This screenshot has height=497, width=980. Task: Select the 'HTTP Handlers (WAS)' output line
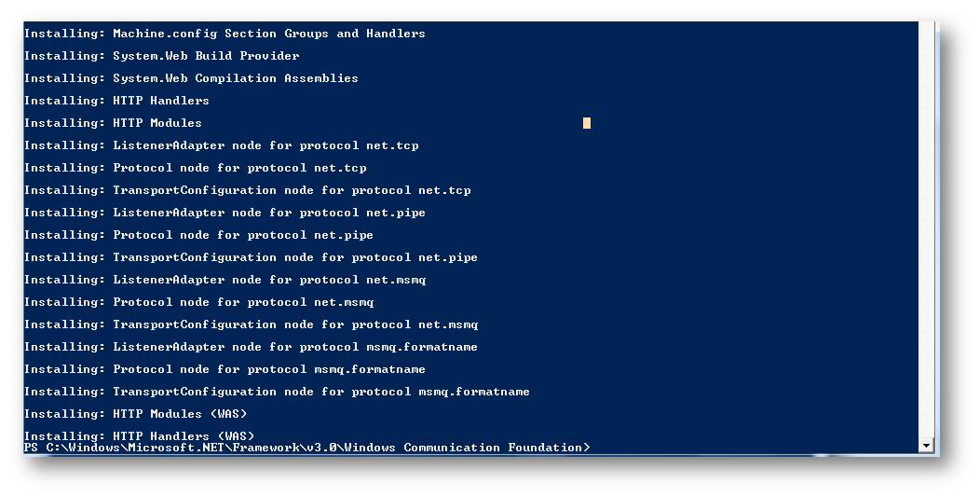(139, 435)
